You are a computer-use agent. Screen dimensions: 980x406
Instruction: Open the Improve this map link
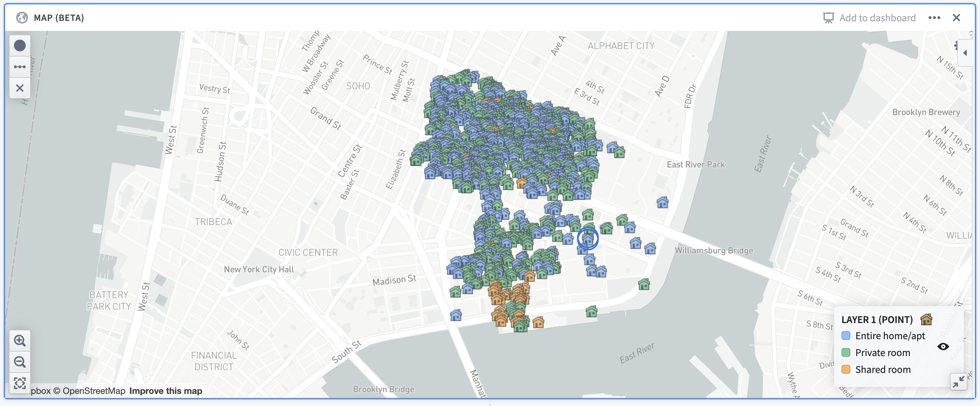166,391
